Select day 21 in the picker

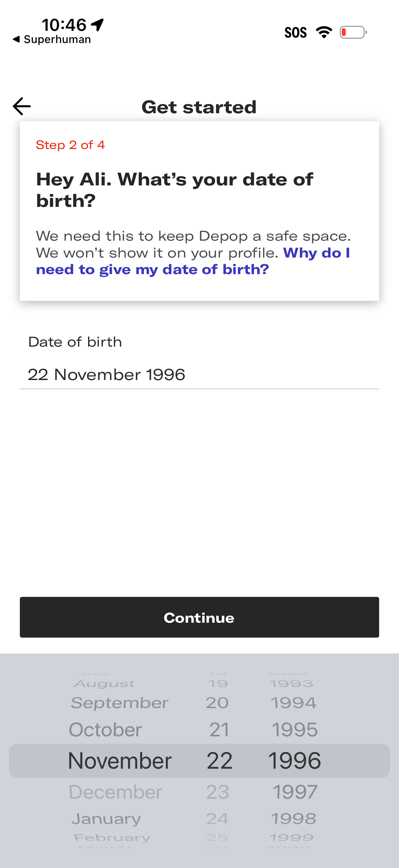219,730
